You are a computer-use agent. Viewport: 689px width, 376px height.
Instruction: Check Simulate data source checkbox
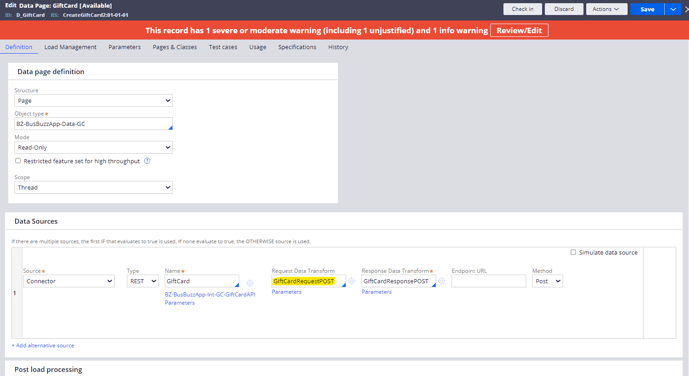coord(573,252)
